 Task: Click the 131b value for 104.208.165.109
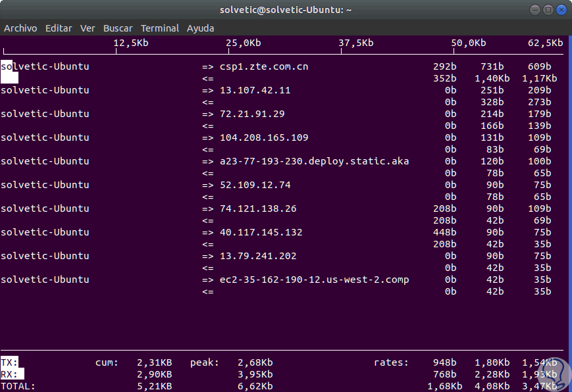(x=492, y=137)
